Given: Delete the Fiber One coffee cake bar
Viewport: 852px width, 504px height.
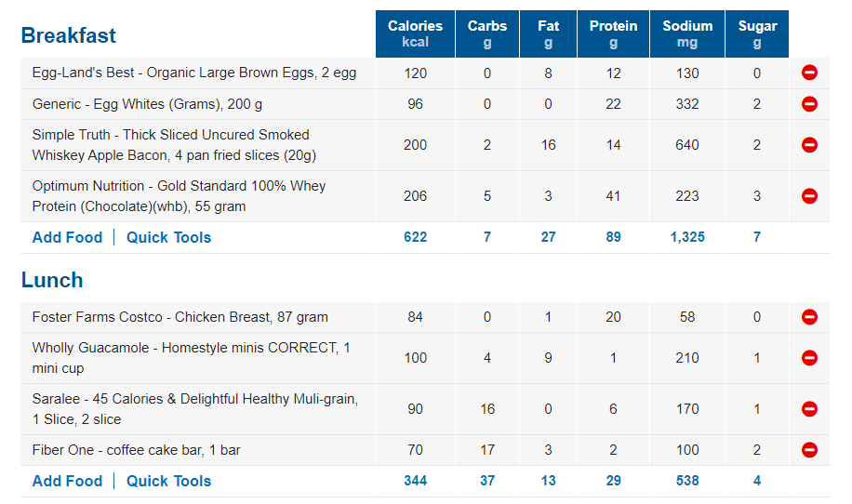Looking at the screenshot, I should click(x=809, y=450).
